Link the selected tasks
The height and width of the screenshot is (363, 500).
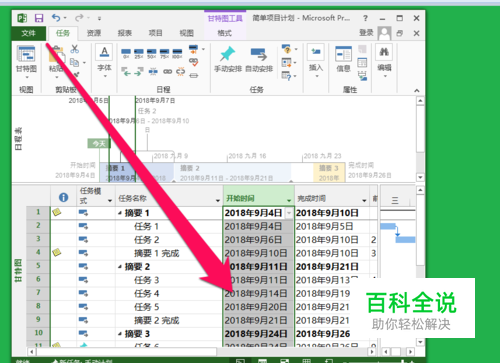click(x=167, y=72)
